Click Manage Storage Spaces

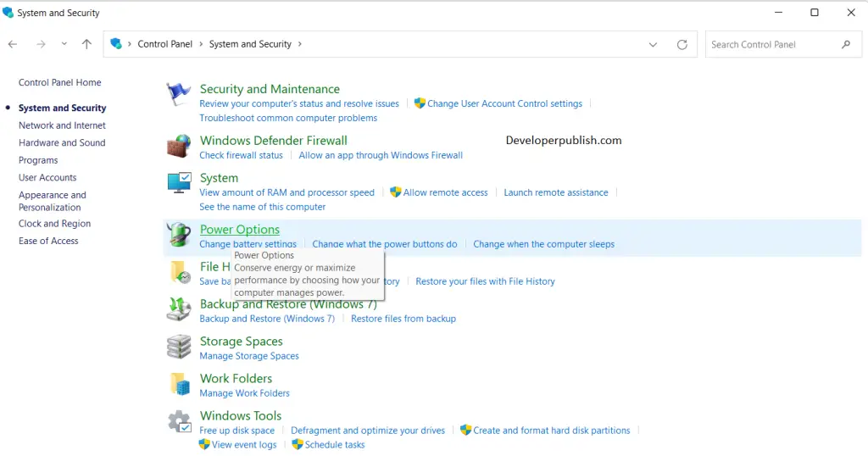click(x=249, y=356)
